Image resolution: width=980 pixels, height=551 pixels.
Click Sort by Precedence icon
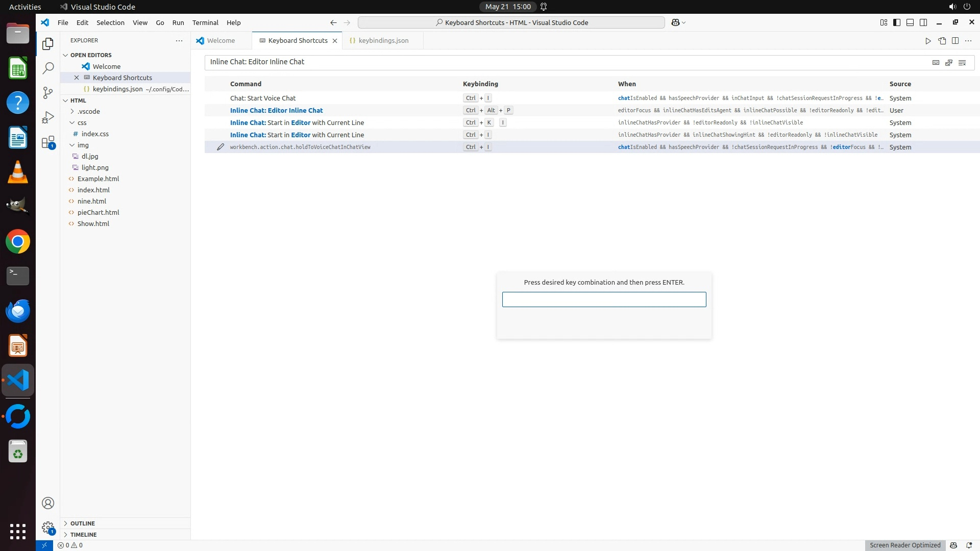pos(949,62)
